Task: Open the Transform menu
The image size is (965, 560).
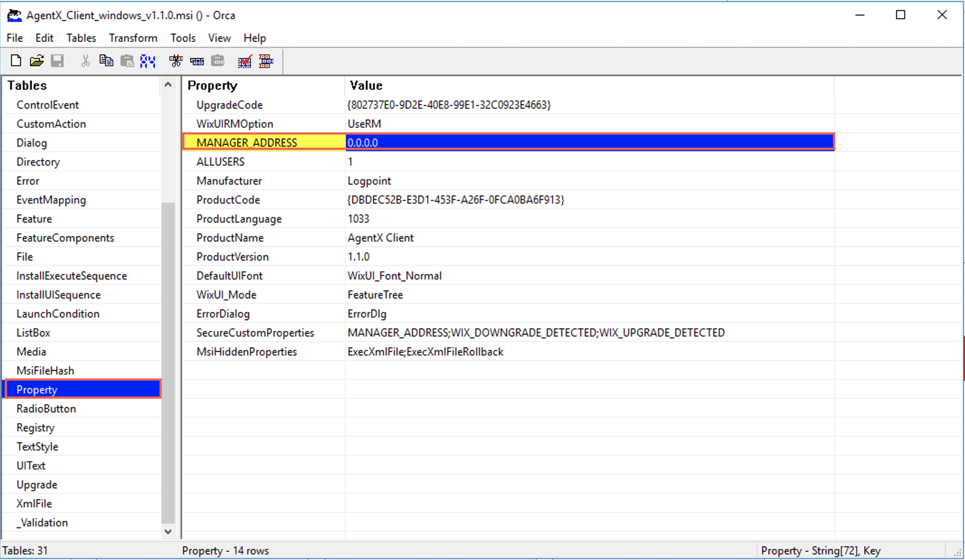Action: coord(133,38)
